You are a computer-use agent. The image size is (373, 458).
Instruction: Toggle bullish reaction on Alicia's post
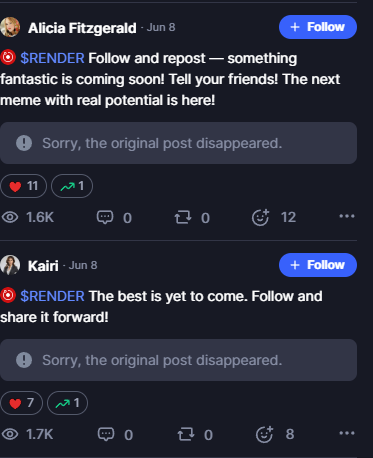[72, 186]
